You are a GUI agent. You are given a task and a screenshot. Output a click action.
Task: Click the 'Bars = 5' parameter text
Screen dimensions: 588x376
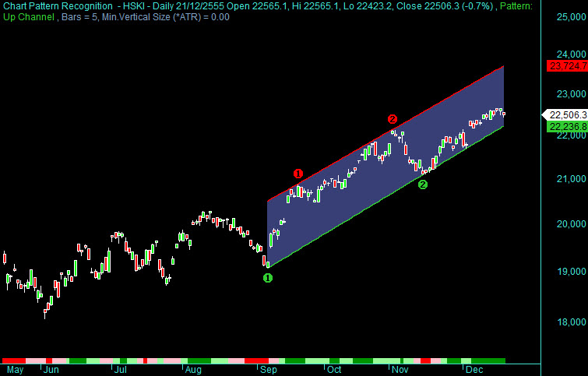(x=79, y=17)
